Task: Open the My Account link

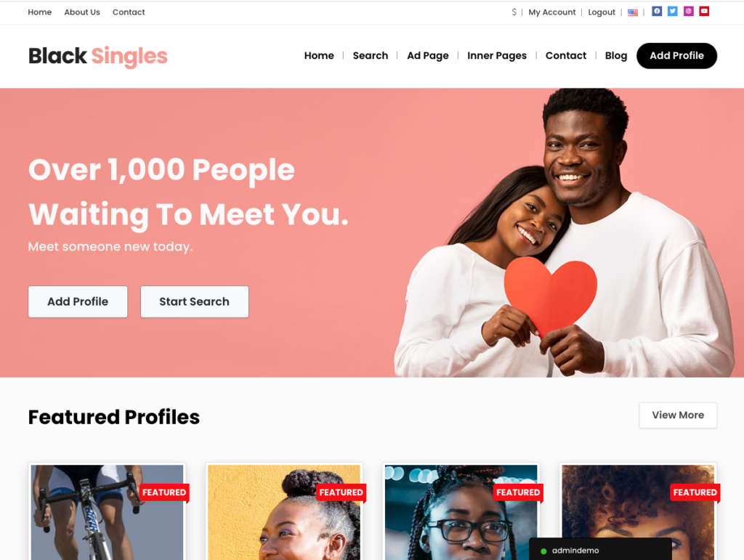Action: [x=552, y=12]
